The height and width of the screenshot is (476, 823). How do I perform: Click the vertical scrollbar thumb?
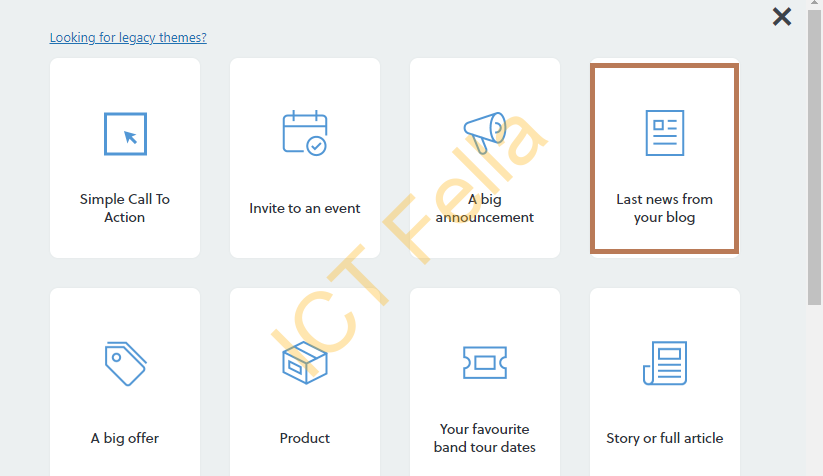[814, 156]
